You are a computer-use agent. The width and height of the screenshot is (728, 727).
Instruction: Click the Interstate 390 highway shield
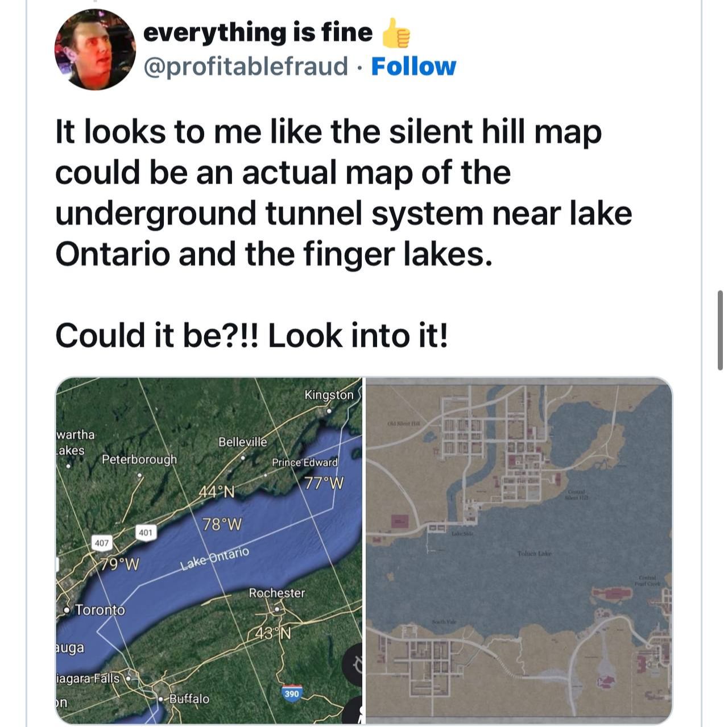coord(292,694)
